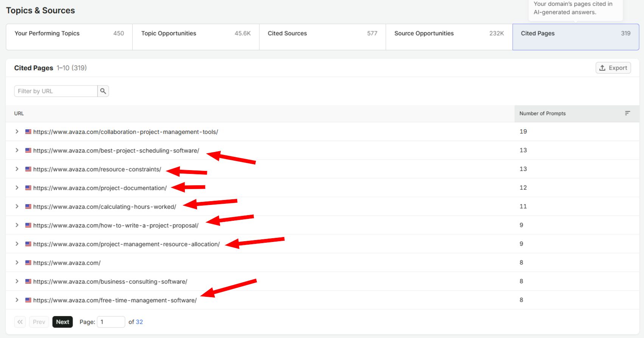Open the project-documentation URL link
This screenshot has width=644, height=338.
coord(100,188)
